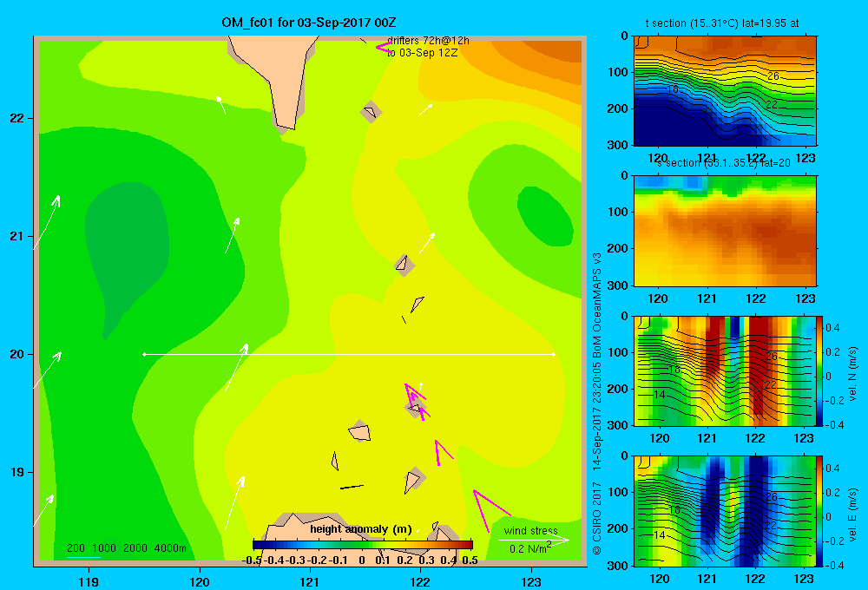The height and width of the screenshot is (590, 868).
Task: Click latitude label 22 on map axis
Action: (x=16, y=119)
